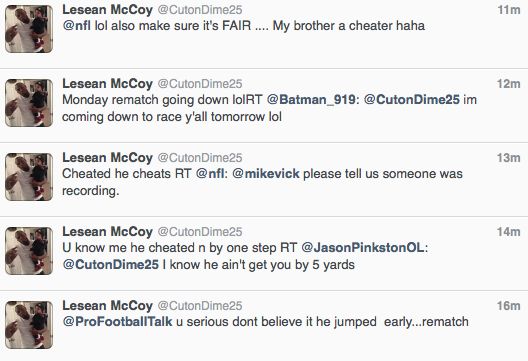The image size is (528, 361).
Task: Open the 12m timestamp permalink
Action: [x=509, y=84]
